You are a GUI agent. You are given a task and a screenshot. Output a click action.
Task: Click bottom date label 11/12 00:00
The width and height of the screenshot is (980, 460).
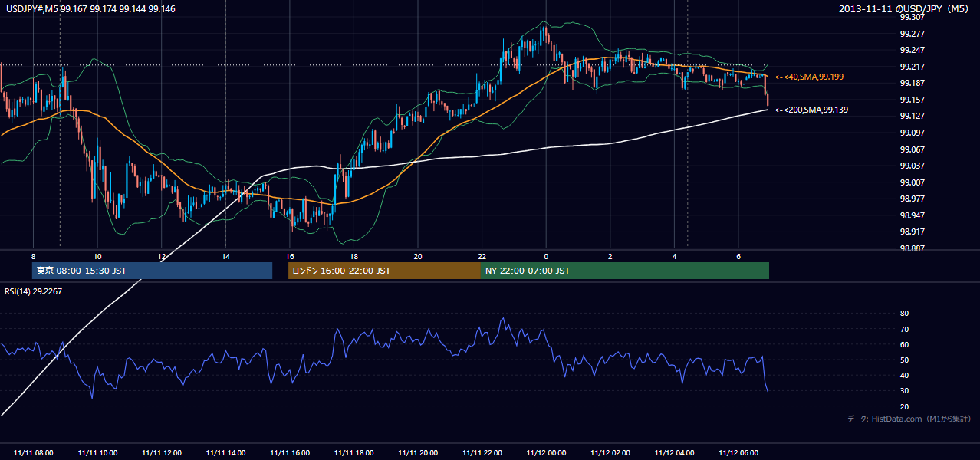tap(546, 453)
